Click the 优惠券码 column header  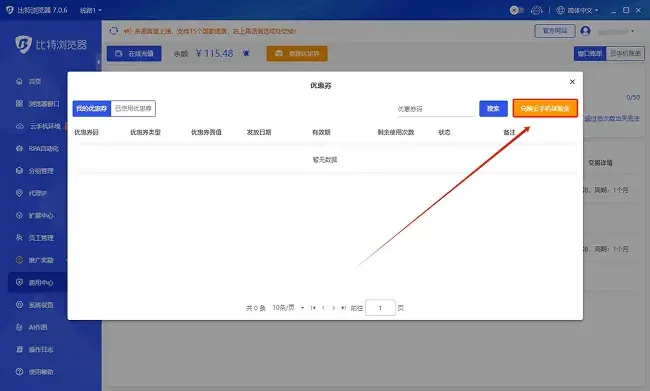(86, 132)
